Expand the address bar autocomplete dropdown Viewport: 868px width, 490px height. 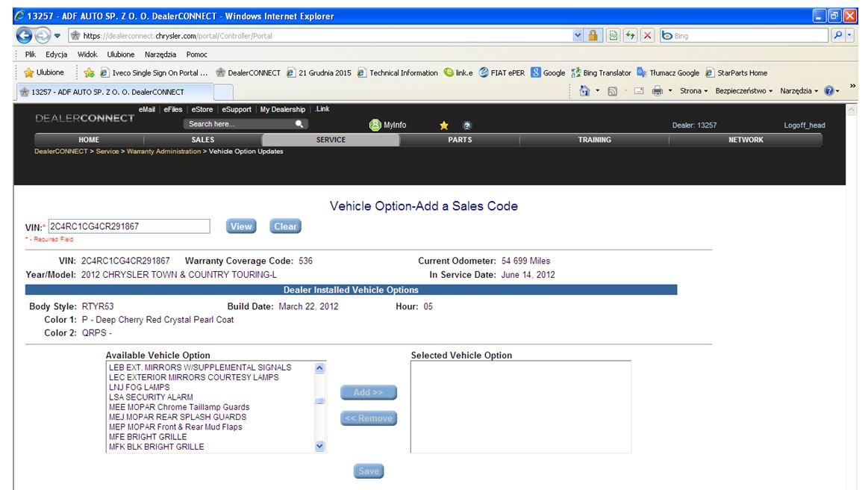(578, 36)
